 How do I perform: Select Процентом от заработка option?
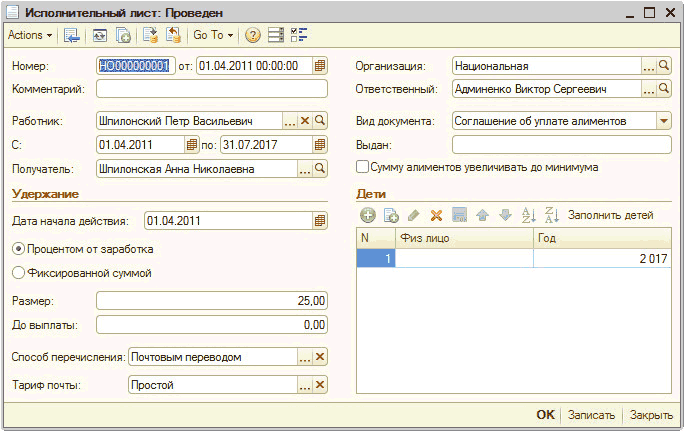tap(18, 248)
